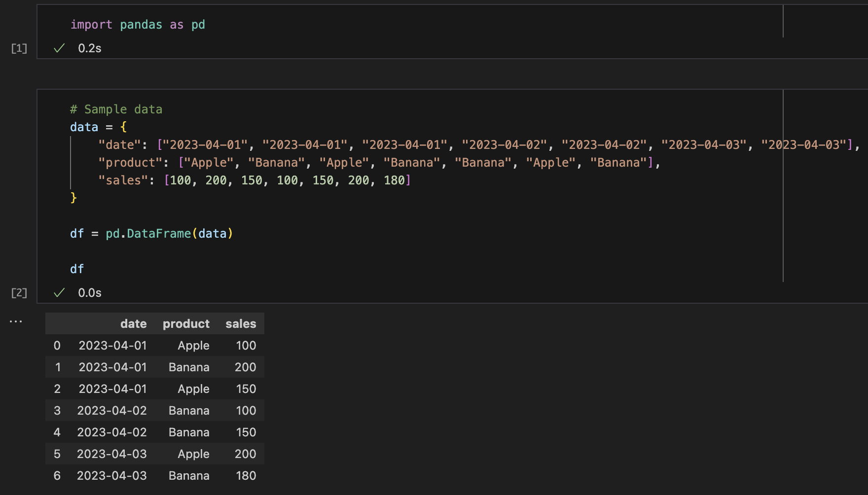Open the output ellipsis menu icon
This screenshot has height=495, width=868.
[x=16, y=321]
